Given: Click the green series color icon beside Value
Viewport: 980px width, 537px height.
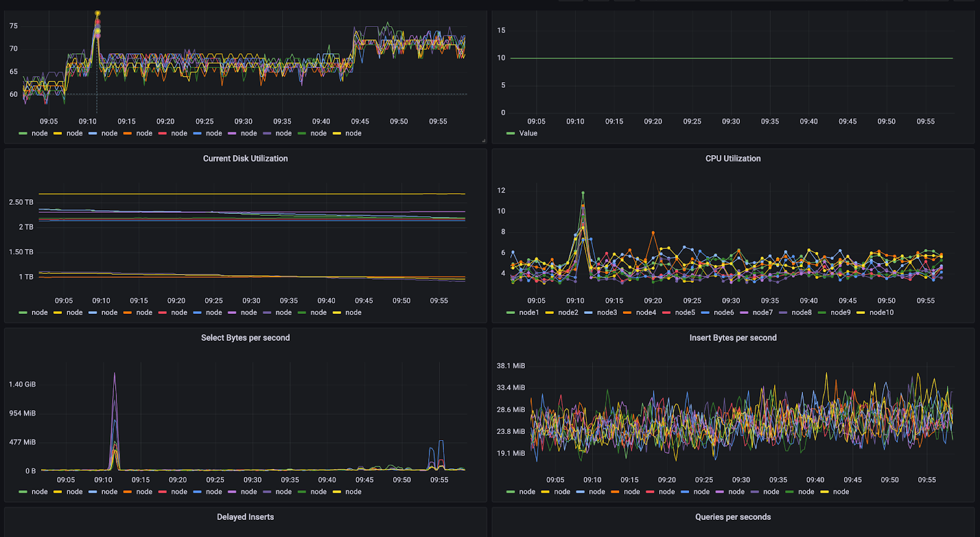Looking at the screenshot, I should (511, 134).
